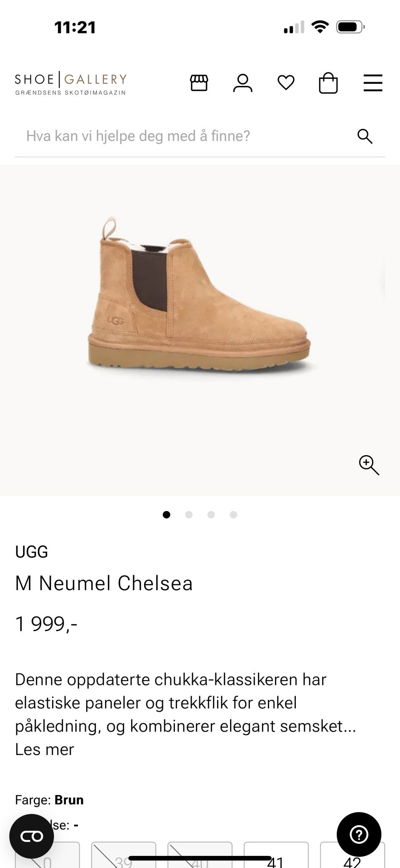Zoom the product image with magnifier icon
The height and width of the screenshot is (868, 400).
(x=369, y=465)
